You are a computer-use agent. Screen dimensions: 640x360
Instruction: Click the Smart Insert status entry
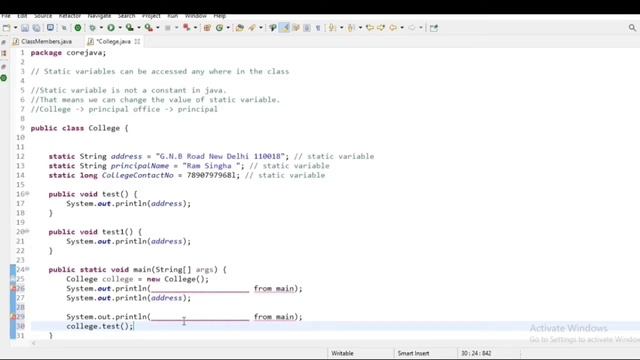[413, 353]
